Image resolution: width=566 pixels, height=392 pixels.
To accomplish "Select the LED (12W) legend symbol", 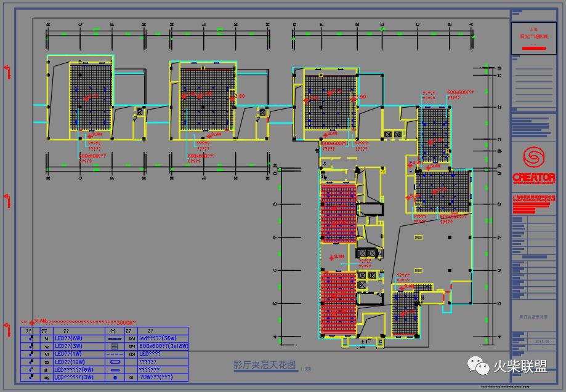I will [x=30, y=362].
